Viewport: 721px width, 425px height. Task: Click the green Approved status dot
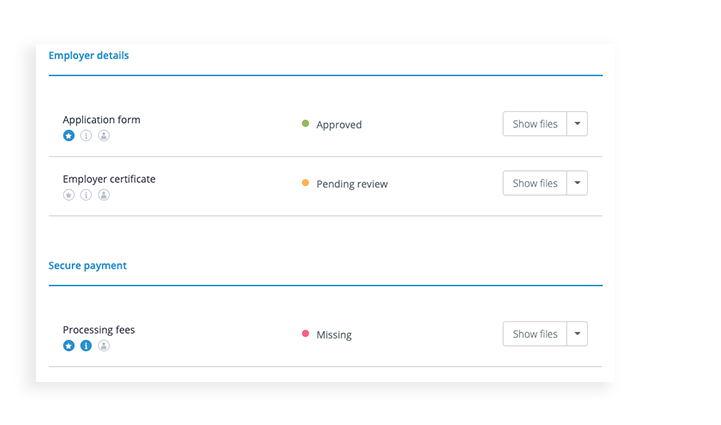(305, 123)
